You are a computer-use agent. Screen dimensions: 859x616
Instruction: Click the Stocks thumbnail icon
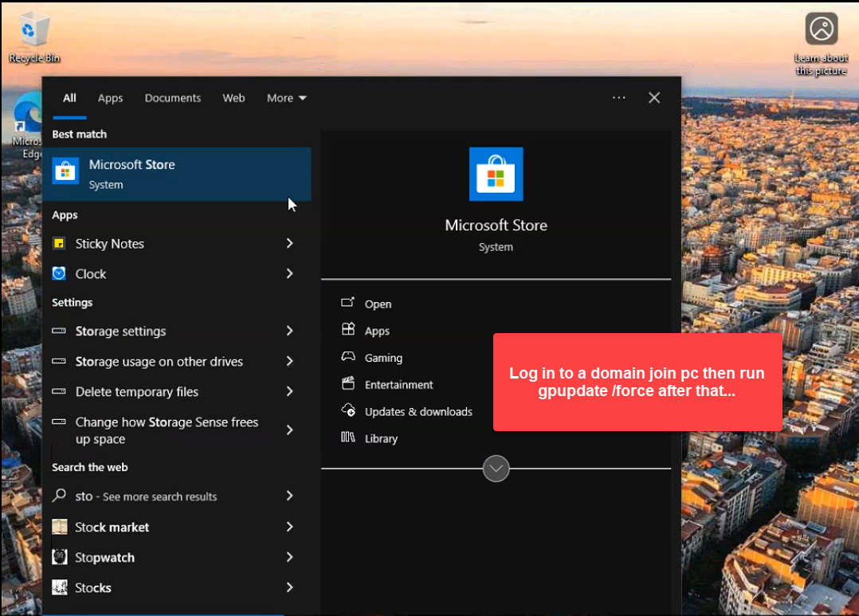(60, 587)
